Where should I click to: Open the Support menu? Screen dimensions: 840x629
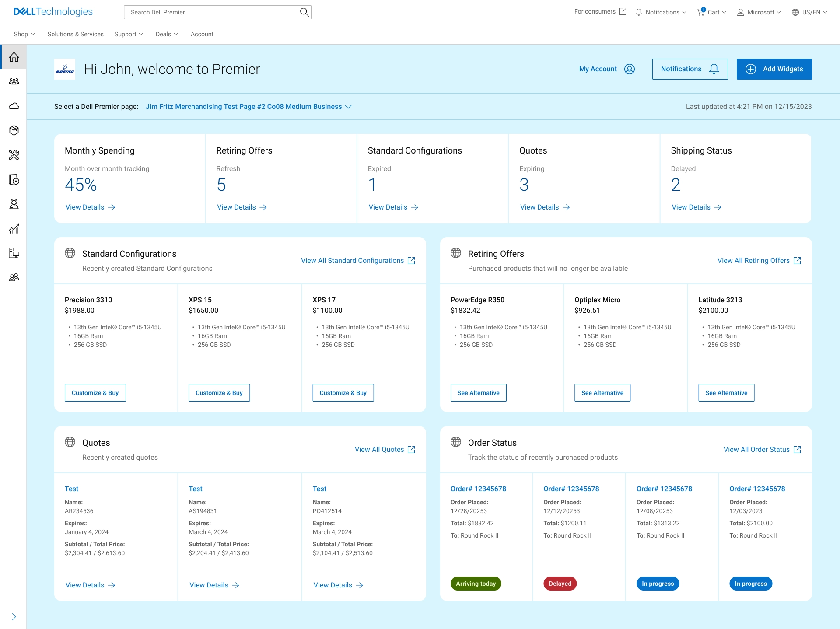pyautogui.click(x=129, y=34)
